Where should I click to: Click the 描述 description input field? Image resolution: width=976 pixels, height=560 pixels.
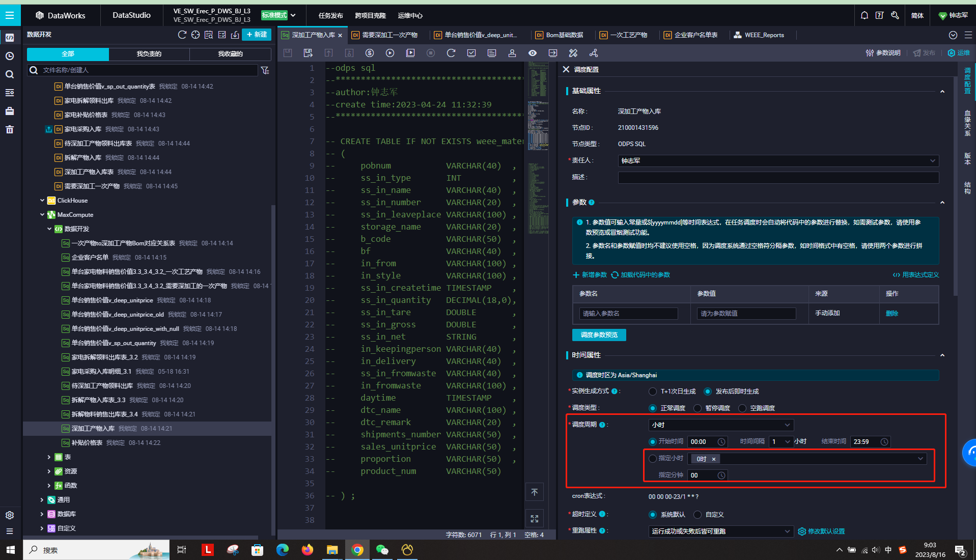pos(778,177)
